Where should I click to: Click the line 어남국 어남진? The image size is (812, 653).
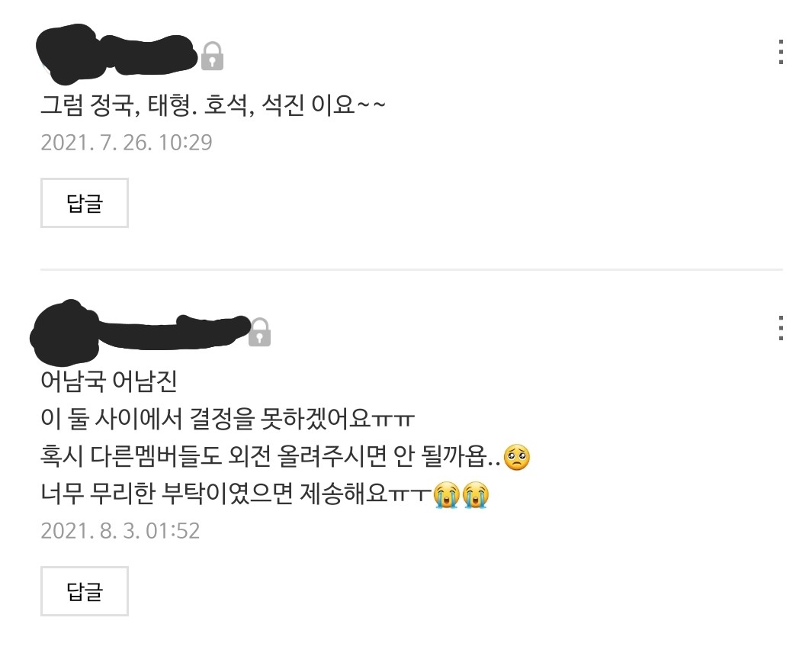point(109,381)
